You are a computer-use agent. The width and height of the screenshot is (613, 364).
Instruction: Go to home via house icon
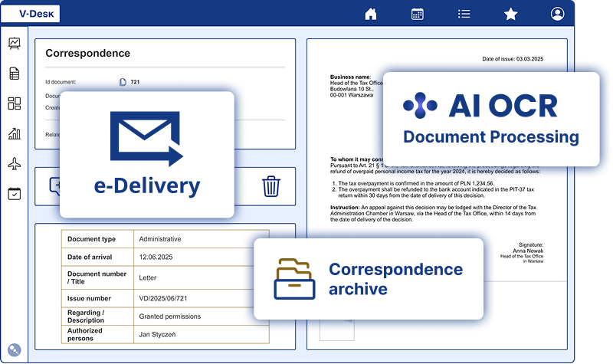(371, 14)
